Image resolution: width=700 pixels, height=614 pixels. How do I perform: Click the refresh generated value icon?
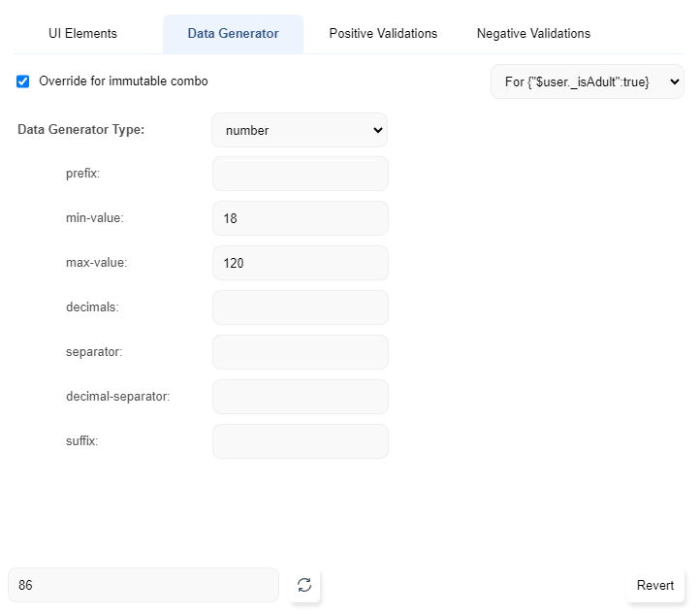tap(304, 585)
